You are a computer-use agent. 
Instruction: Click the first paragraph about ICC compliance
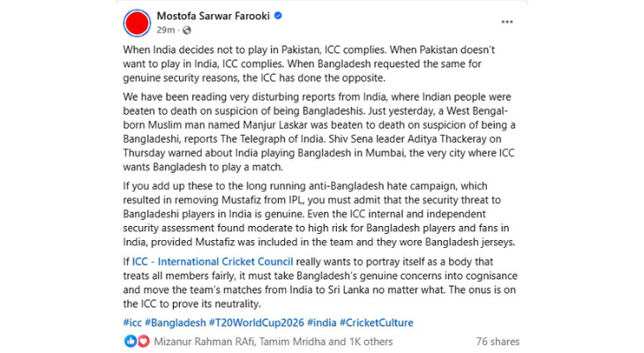point(318,64)
